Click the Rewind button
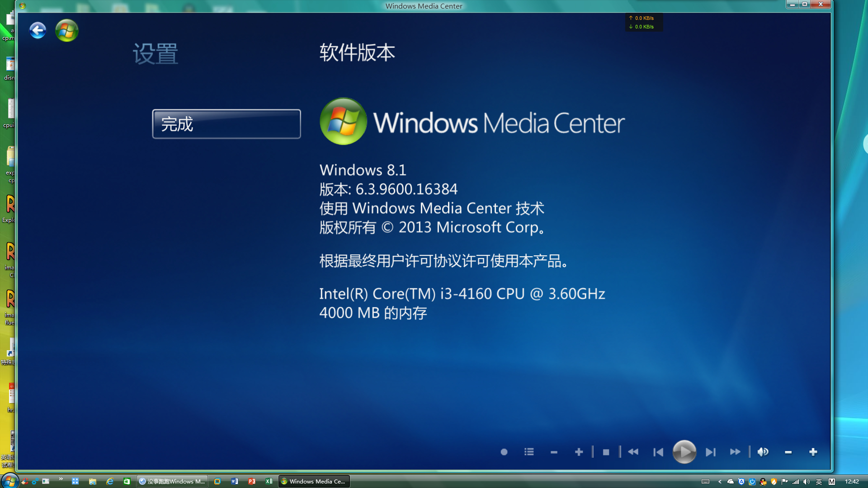868x488 pixels. pyautogui.click(x=633, y=452)
